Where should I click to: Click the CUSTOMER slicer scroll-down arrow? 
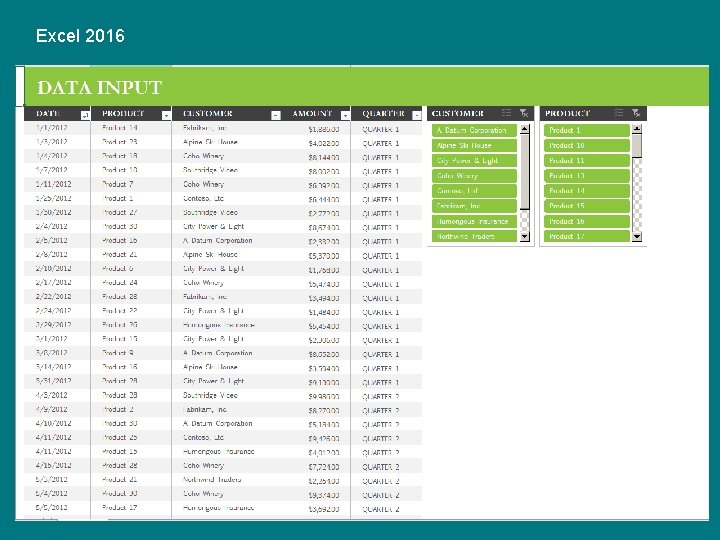(524, 237)
